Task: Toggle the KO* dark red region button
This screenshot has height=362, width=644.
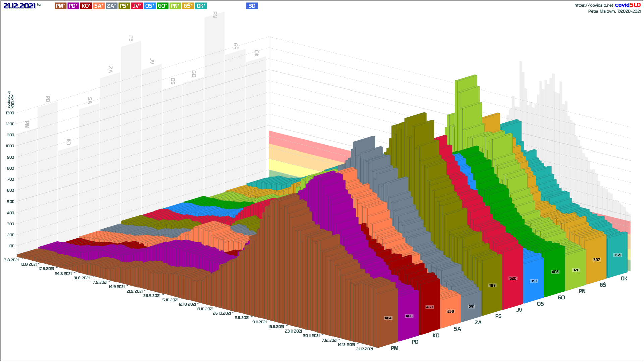Action: (x=86, y=6)
